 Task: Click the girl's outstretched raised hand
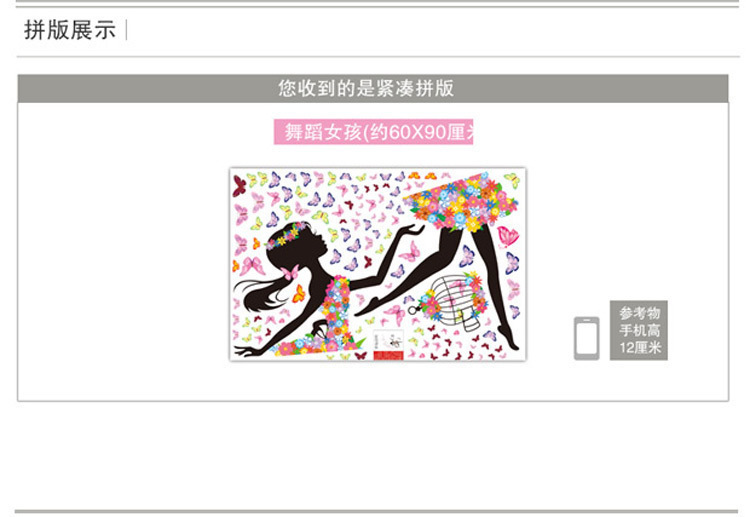413,231
